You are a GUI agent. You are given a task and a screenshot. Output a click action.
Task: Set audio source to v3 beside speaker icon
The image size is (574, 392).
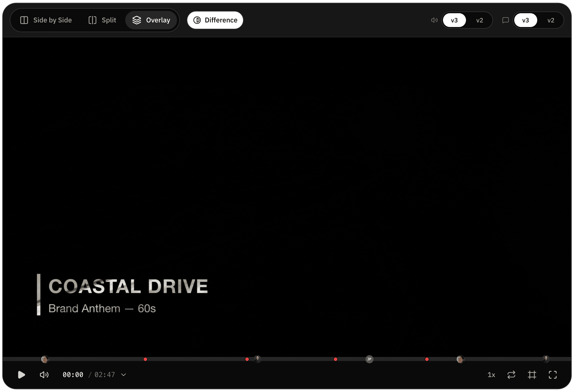454,20
